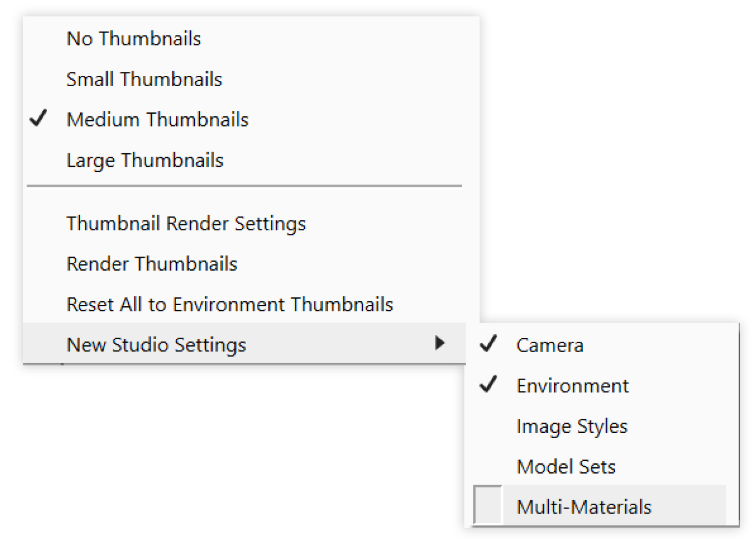Reset All to Environment Thumbnails
The height and width of the screenshot is (545, 756).
(229, 304)
